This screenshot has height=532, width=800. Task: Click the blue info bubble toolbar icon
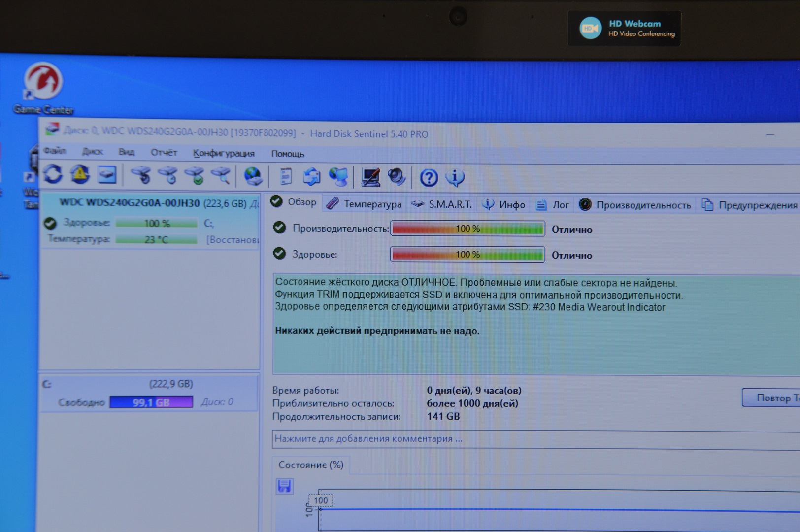point(455,177)
